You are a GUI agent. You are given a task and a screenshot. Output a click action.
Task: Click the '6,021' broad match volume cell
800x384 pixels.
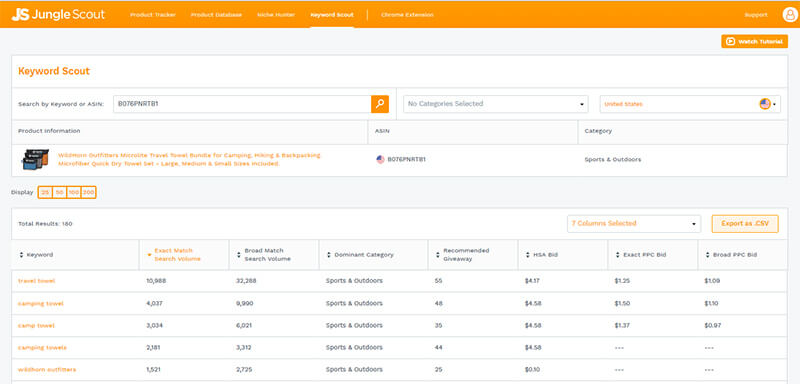pyautogui.click(x=244, y=325)
